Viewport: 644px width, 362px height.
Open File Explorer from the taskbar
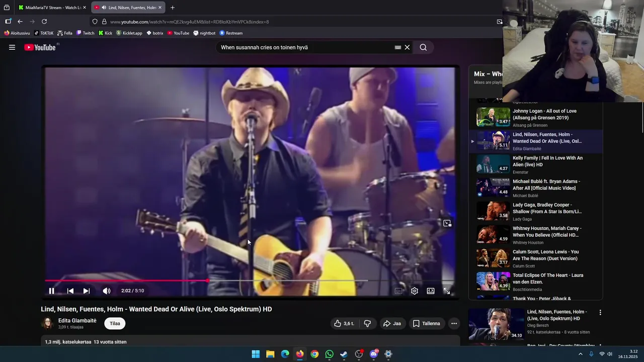[x=270, y=354]
